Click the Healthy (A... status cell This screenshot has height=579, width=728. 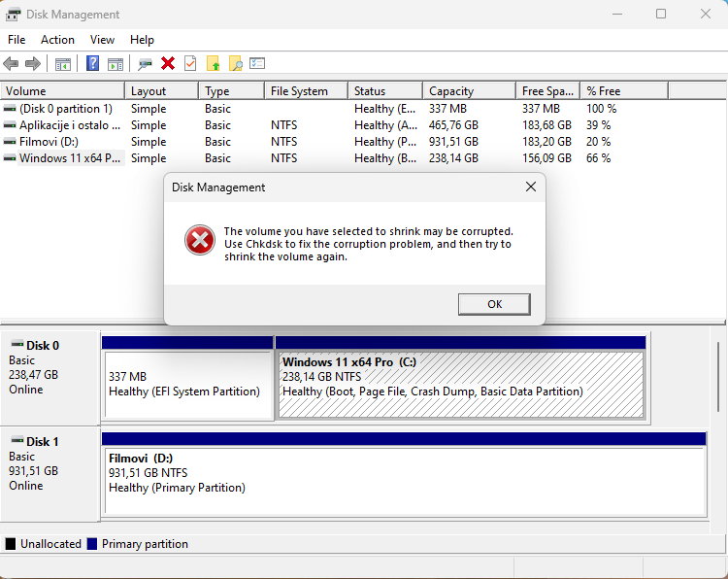(385, 125)
